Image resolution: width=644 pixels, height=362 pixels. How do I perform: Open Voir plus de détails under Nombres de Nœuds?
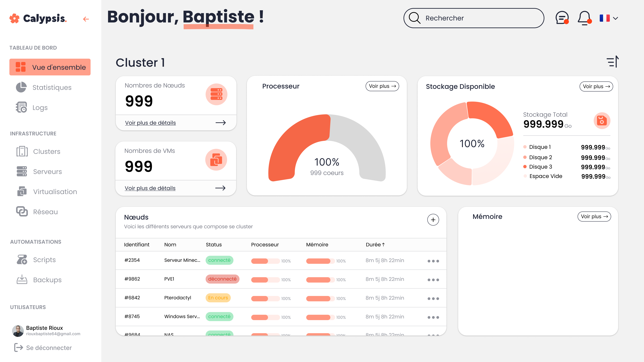click(150, 123)
